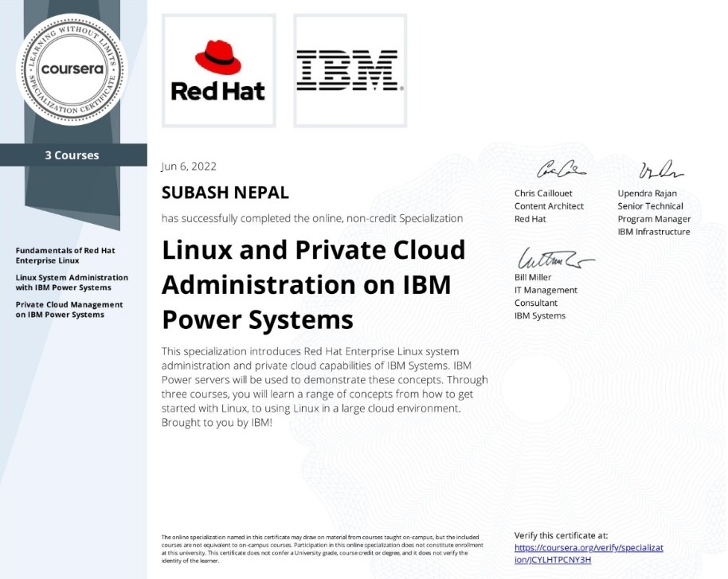Open the Coursera verification link
This screenshot has height=579, width=728.
click(589, 554)
